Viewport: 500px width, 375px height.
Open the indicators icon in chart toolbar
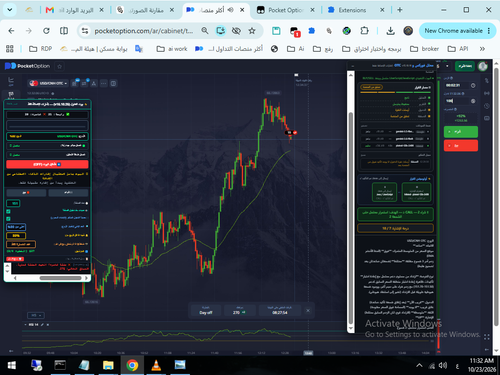[84, 83]
